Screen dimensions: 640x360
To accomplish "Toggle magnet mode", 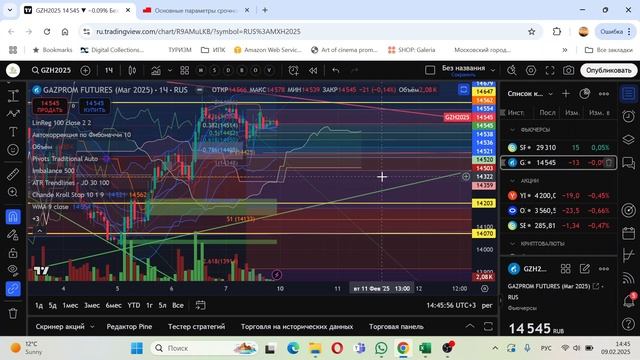I will point(13,216).
